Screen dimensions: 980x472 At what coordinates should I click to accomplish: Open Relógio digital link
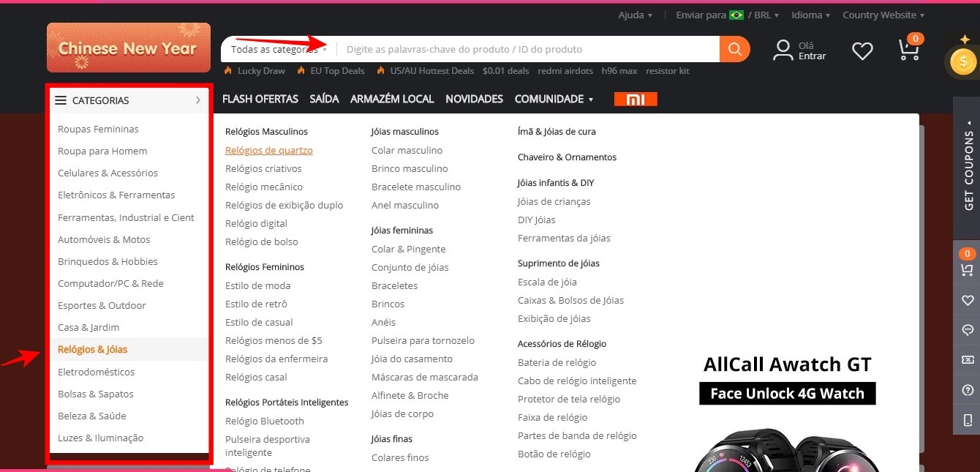(x=256, y=223)
